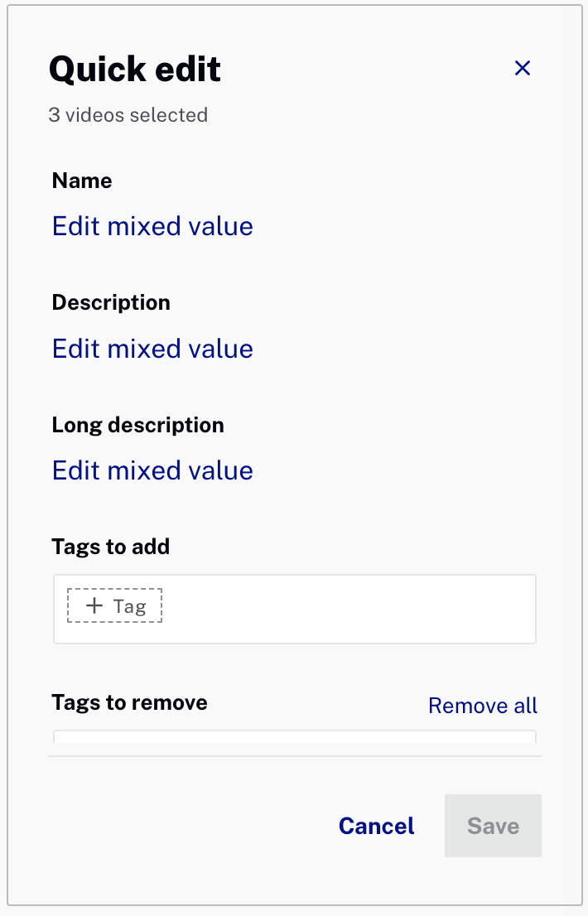This screenshot has height=916, width=588.
Task: Focus the Tags to remove box
Action: [294, 736]
